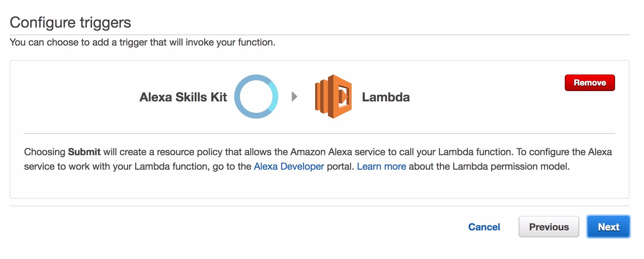Open the Alexa Developer portal link
644x259 pixels.
(289, 167)
